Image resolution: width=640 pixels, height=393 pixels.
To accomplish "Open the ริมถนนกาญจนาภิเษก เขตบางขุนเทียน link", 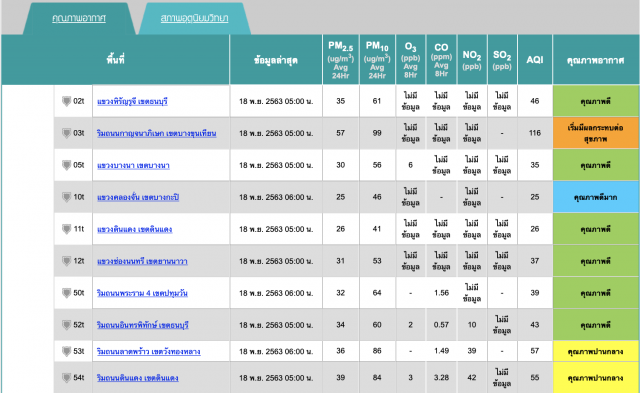I will point(156,133).
